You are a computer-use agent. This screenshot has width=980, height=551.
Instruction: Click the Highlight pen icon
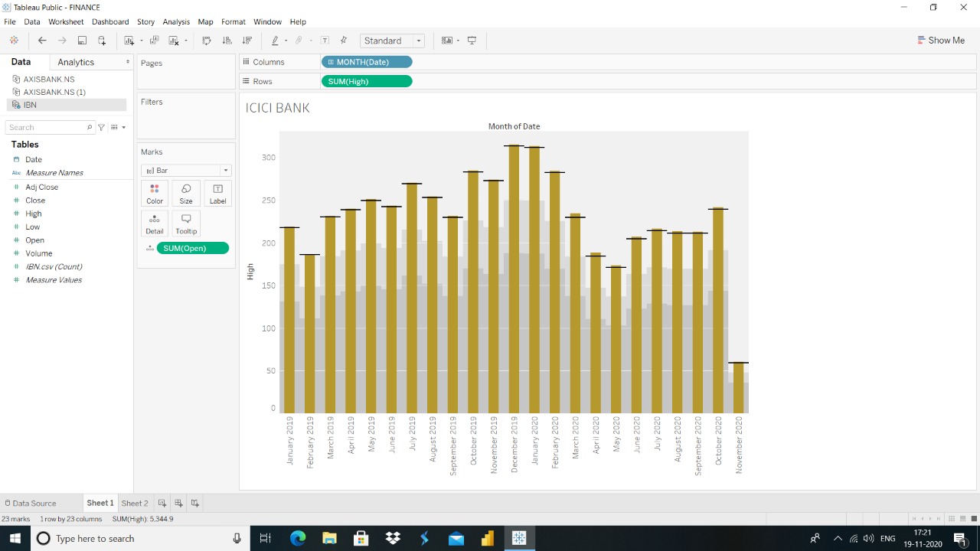point(275,41)
